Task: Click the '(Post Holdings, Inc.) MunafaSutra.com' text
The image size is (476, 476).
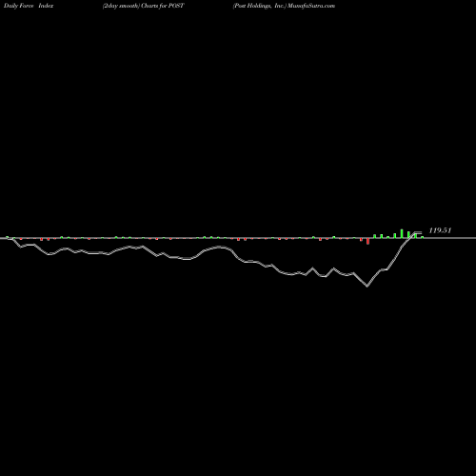Action: pos(284,6)
